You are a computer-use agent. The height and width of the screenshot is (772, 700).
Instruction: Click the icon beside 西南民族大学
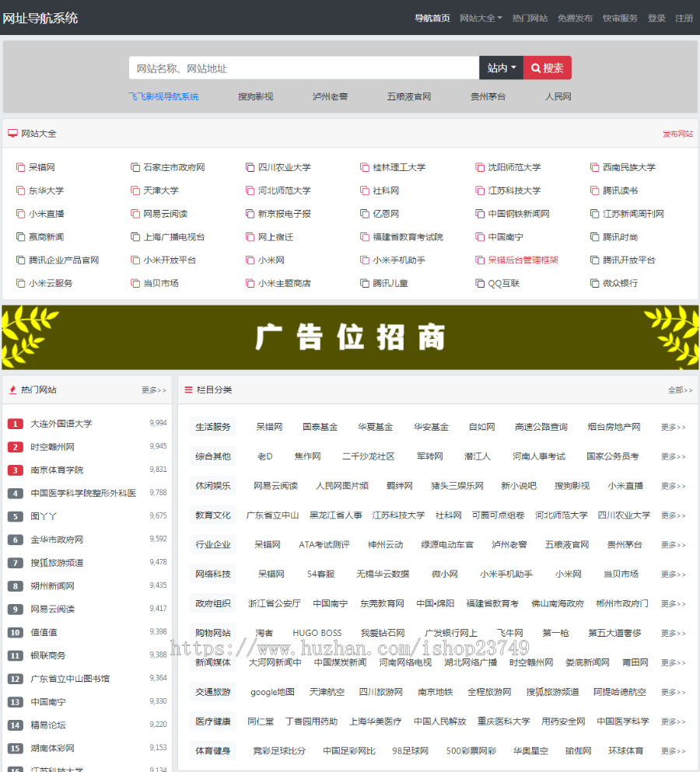pos(594,167)
